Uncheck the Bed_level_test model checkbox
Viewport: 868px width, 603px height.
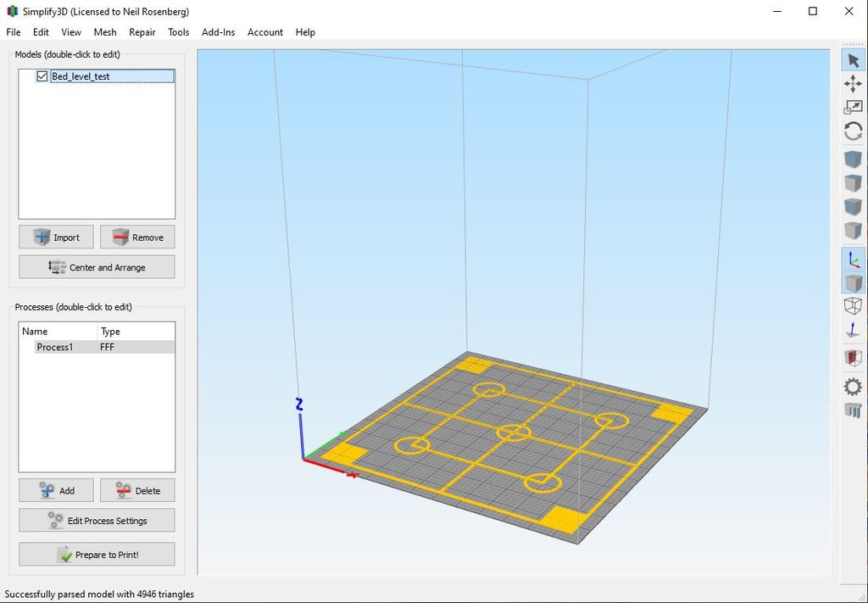coord(42,75)
